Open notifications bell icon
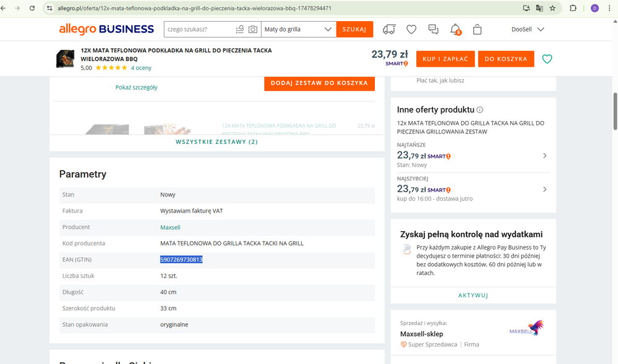This screenshot has width=618, height=364. pos(455,29)
